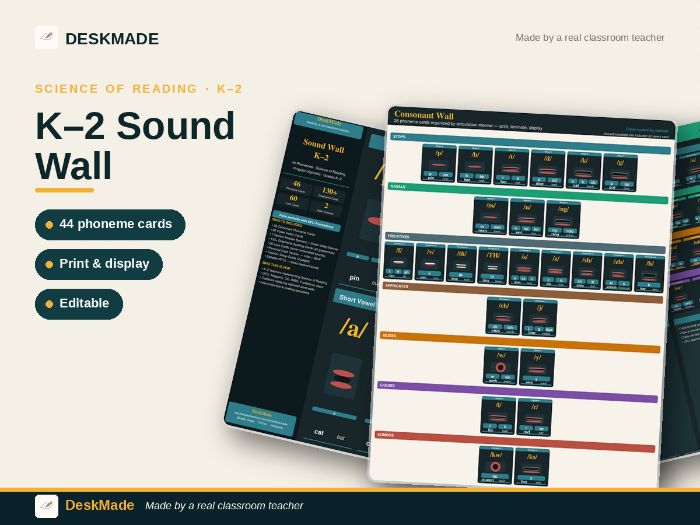Click 'SCIENCE OF READING · K–2' subtitle
The width and height of the screenshot is (700, 525).
(138, 89)
